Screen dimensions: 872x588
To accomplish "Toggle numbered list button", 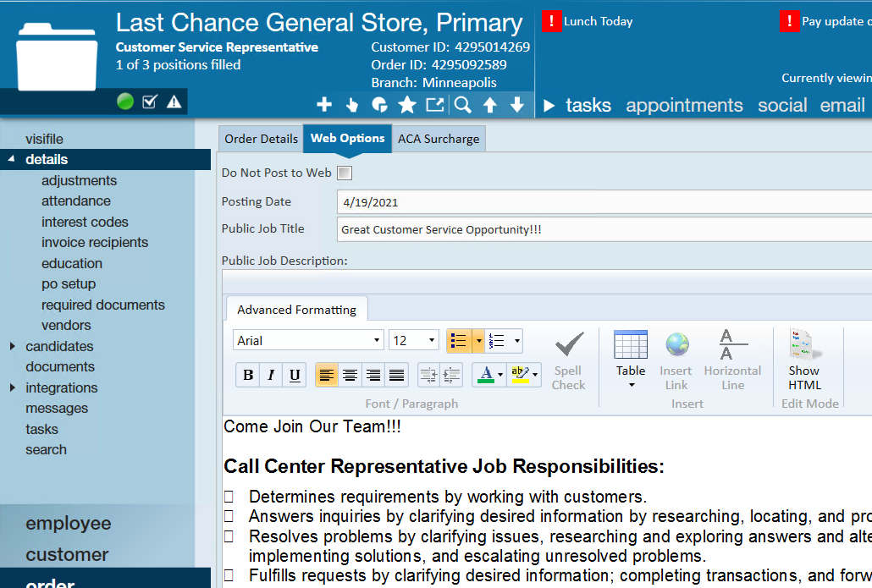I will pyautogui.click(x=497, y=341).
